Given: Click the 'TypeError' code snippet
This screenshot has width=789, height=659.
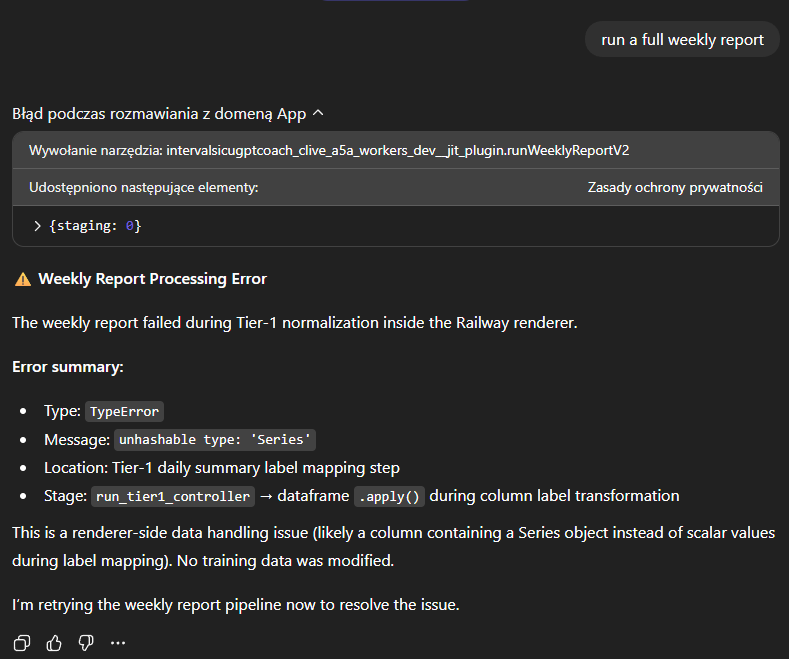Looking at the screenshot, I should tap(124, 411).
